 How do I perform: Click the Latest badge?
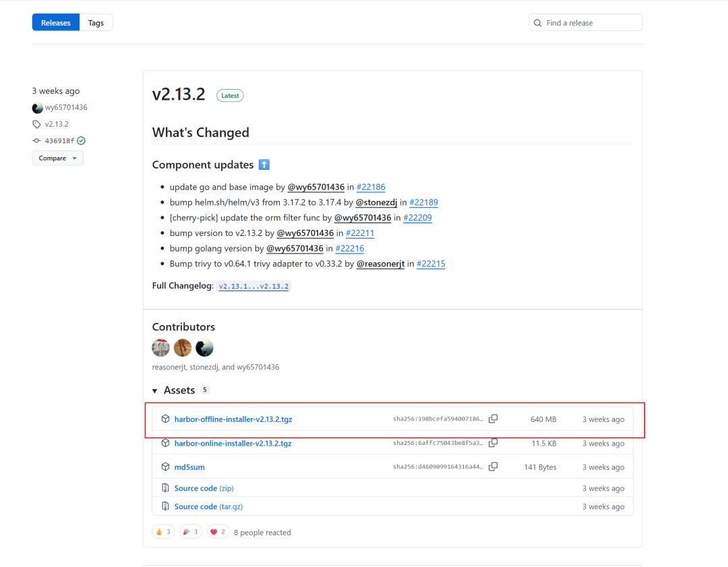(230, 96)
